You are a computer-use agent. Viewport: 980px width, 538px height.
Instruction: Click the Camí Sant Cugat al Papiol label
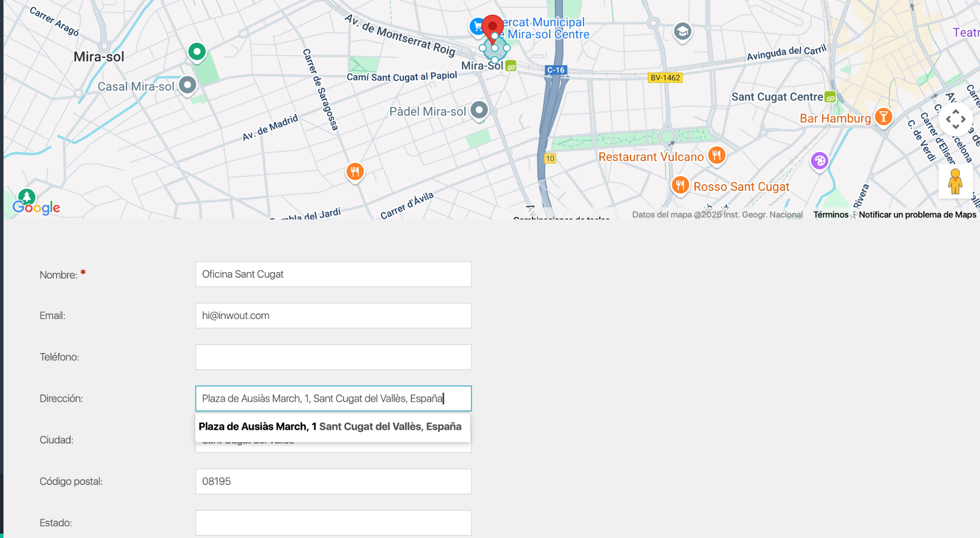coord(402,77)
